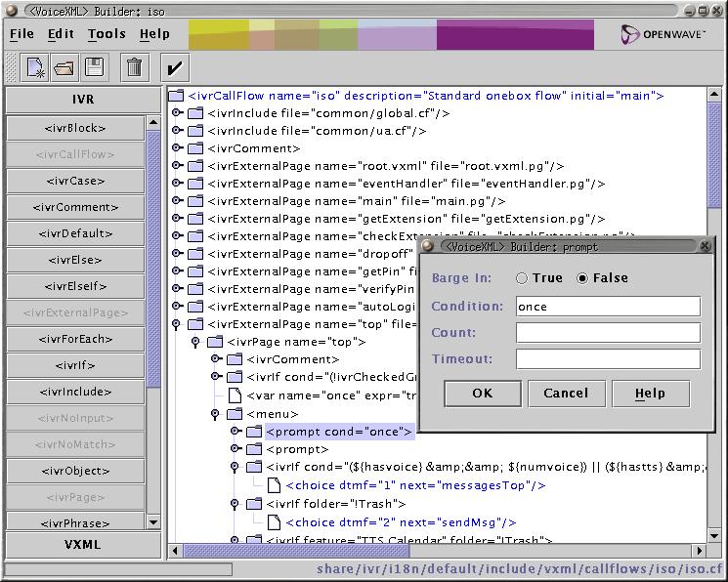Image resolution: width=728 pixels, height=582 pixels.
Task: Click the IVR palette scrollbar thumb
Action: (x=153, y=259)
